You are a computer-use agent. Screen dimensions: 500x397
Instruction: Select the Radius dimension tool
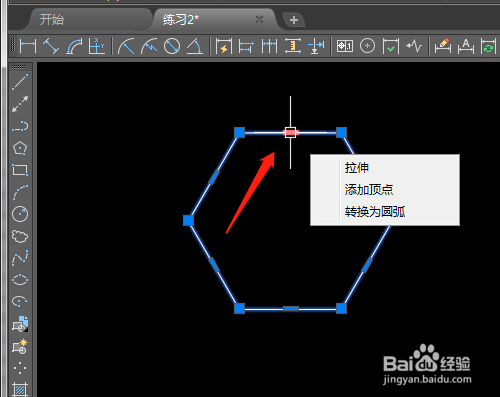[126, 46]
